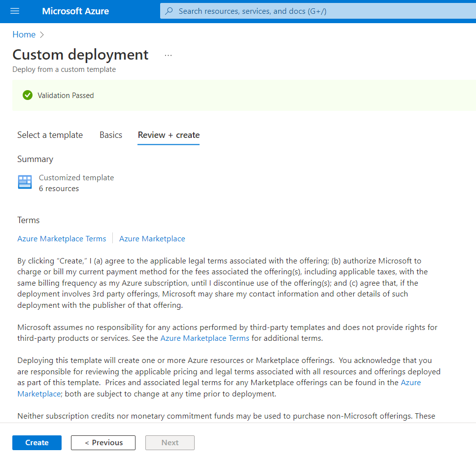Switch to the Select a template tab
Viewport: 476px width, 459px height.
(50, 135)
